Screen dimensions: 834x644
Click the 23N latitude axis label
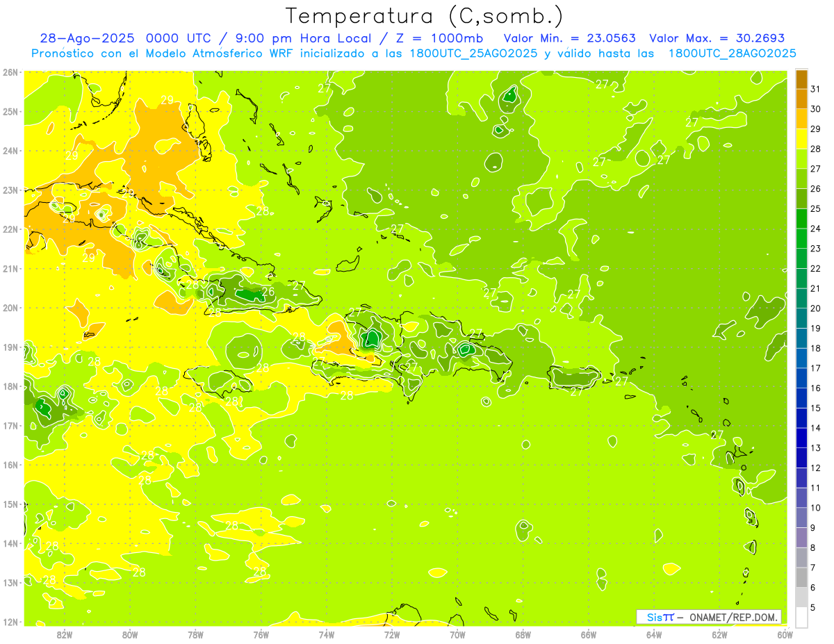[10, 190]
